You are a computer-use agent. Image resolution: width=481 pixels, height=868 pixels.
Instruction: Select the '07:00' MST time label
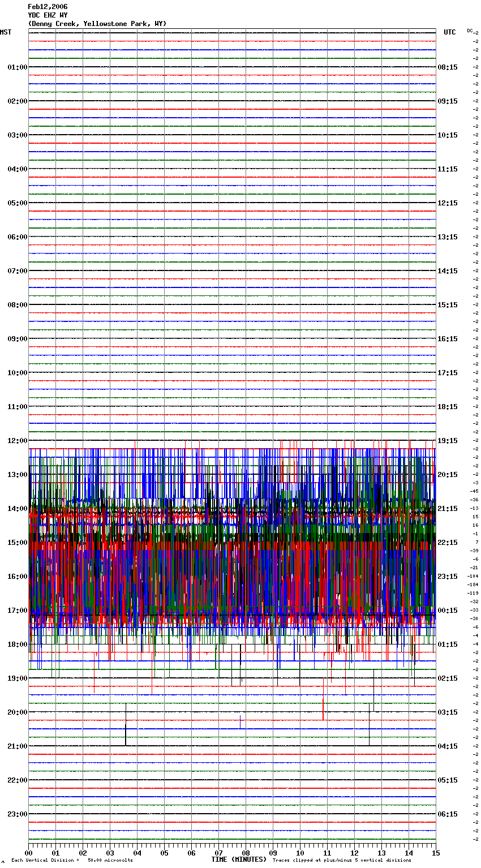point(17,271)
